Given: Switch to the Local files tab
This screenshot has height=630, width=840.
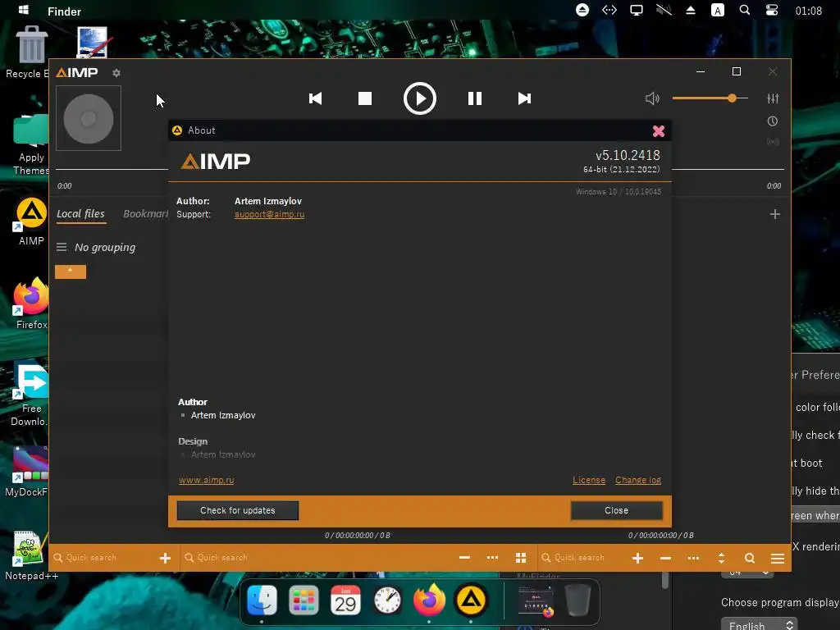Looking at the screenshot, I should click(81, 214).
